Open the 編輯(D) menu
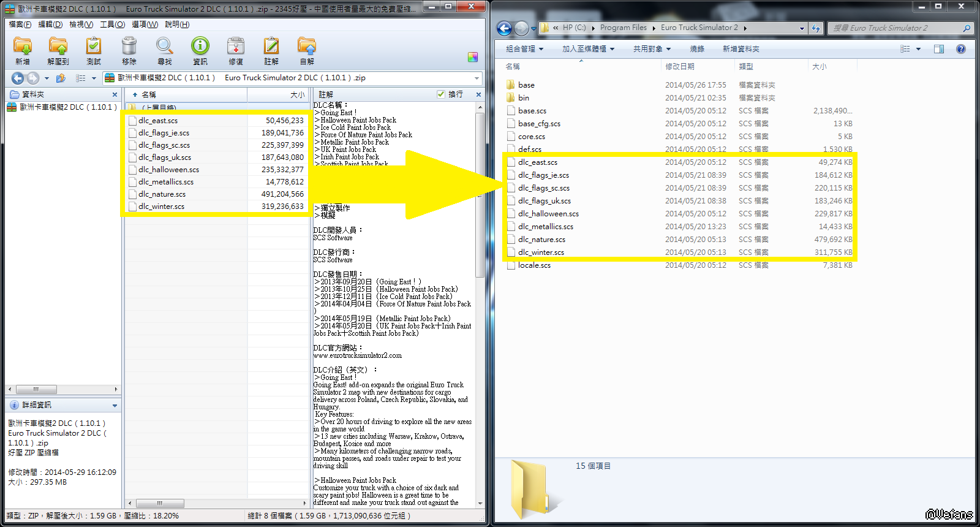The image size is (980, 527). pyautogui.click(x=50, y=25)
